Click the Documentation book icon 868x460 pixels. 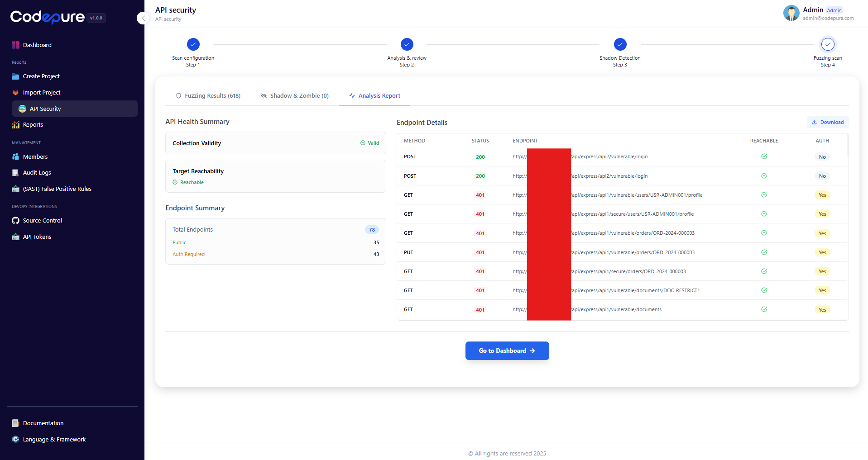click(x=15, y=423)
